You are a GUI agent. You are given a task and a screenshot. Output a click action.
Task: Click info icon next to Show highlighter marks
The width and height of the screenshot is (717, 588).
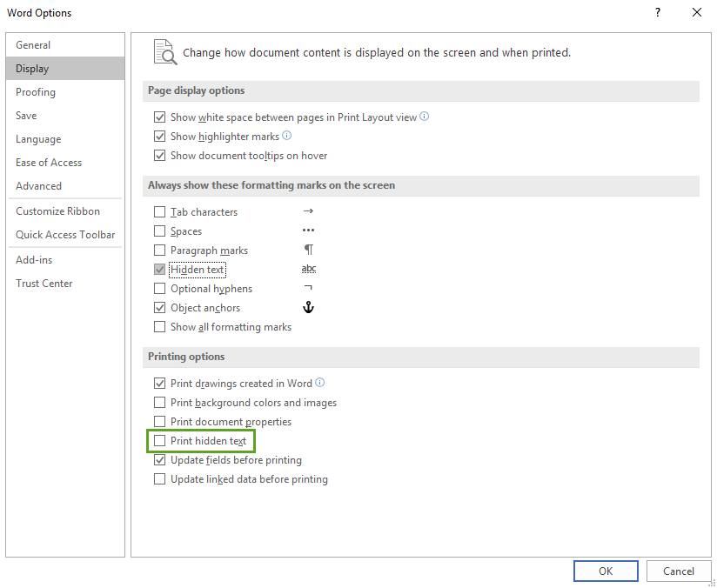pos(287,136)
